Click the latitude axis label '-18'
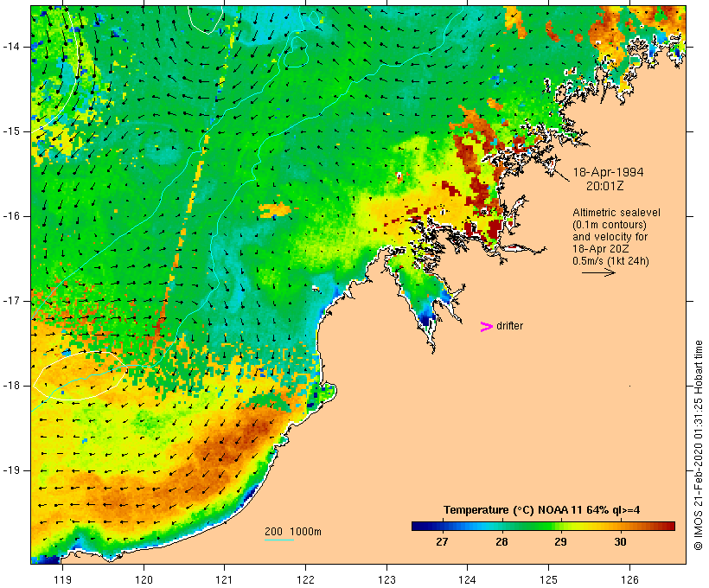Viewport: 709px width, 588px height. click(x=11, y=386)
